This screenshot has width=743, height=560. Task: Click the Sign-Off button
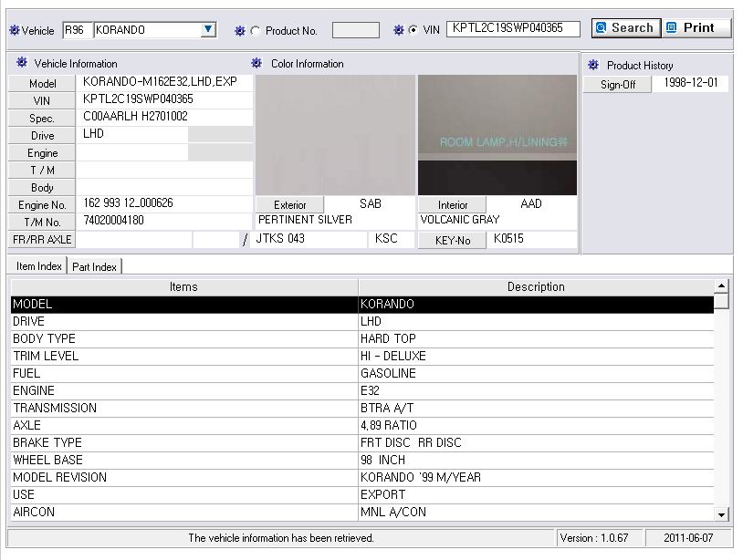[x=618, y=84]
